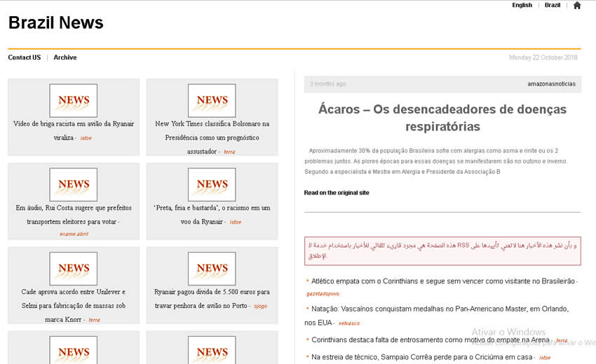Click 'Read on the original site'
This screenshot has height=364, width=596.
(337, 193)
